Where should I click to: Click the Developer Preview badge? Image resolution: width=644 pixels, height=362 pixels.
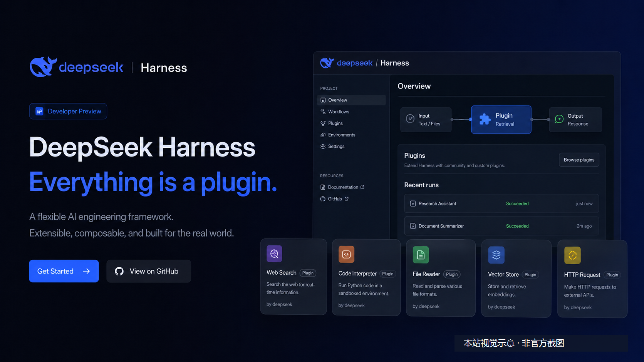pos(68,111)
